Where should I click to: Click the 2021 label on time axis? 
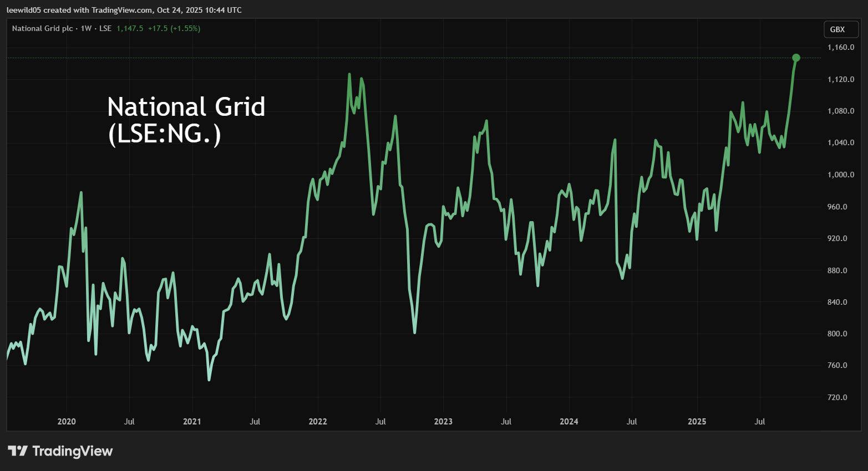[x=192, y=422]
